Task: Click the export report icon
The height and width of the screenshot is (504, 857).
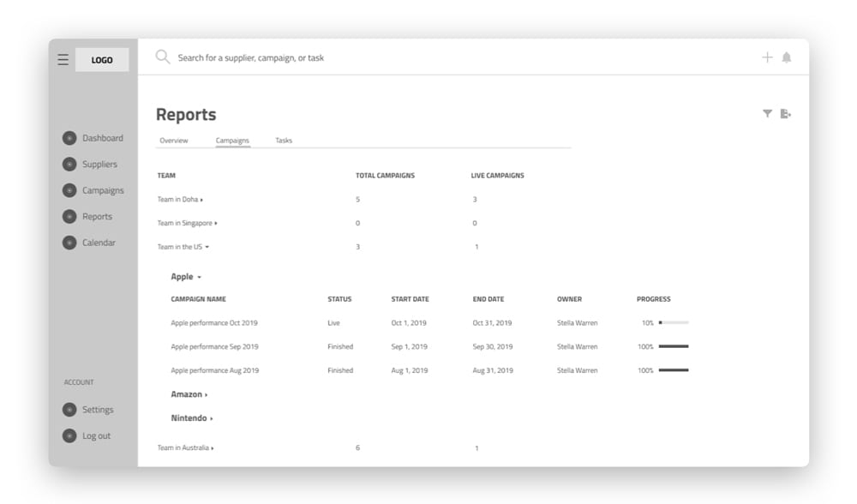Action: [785, 114]
